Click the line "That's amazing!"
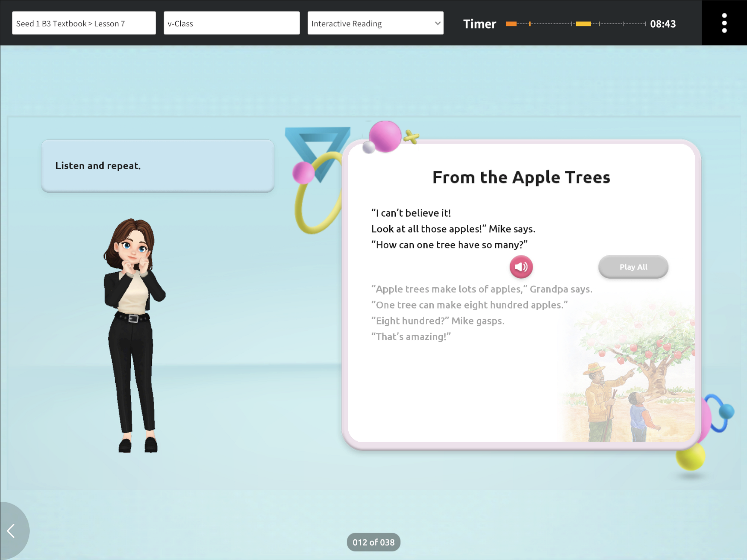 411,337
